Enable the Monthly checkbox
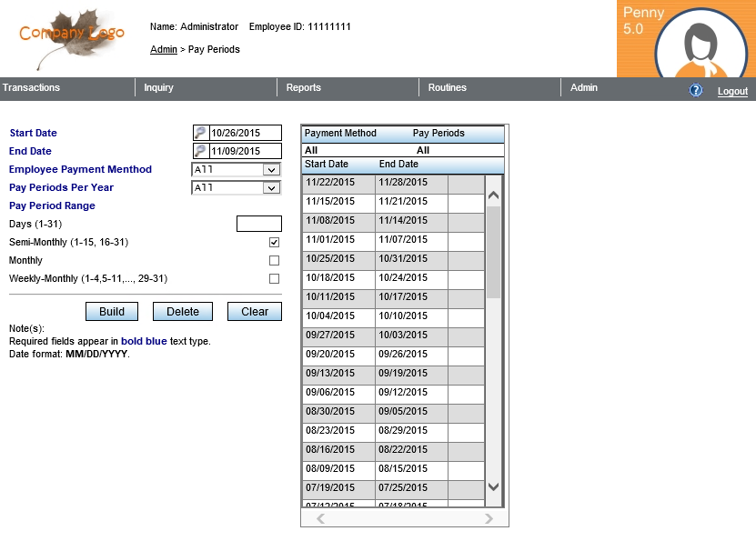This screenshot has width=756, height=541. coord(274,261)
